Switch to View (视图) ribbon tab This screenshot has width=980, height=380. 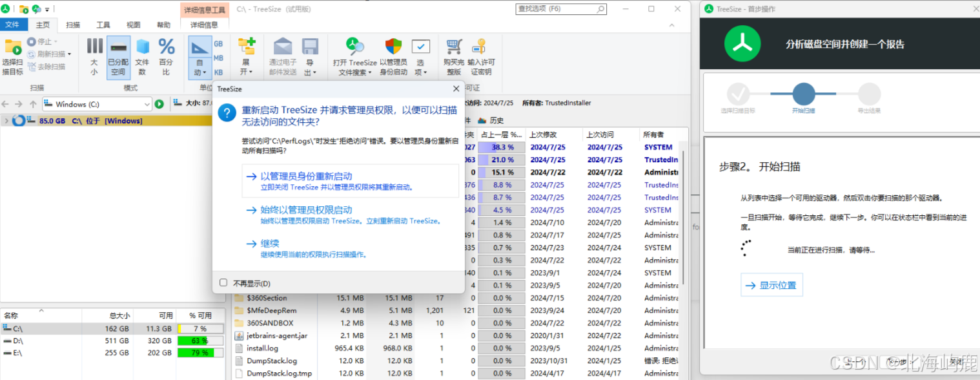pos(133,25)
